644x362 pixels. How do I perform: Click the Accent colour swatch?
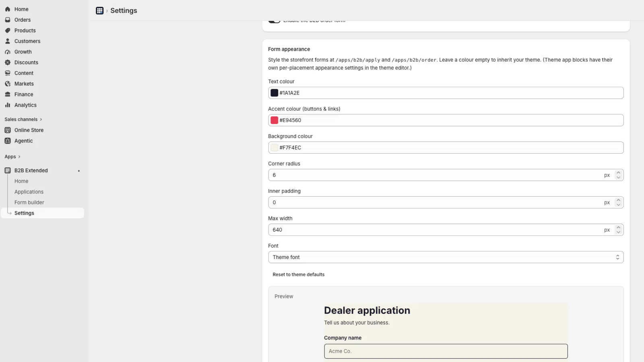(275, 120)
